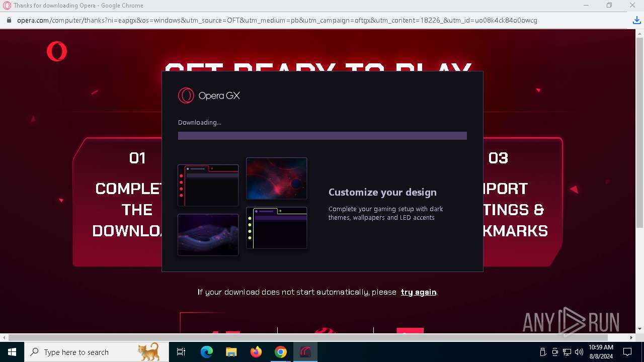Viewport: 644px width, 362px height.
Task: Click the red space wallpaper thumbnail
Action: pyautogui.click(x=277, y=178)
